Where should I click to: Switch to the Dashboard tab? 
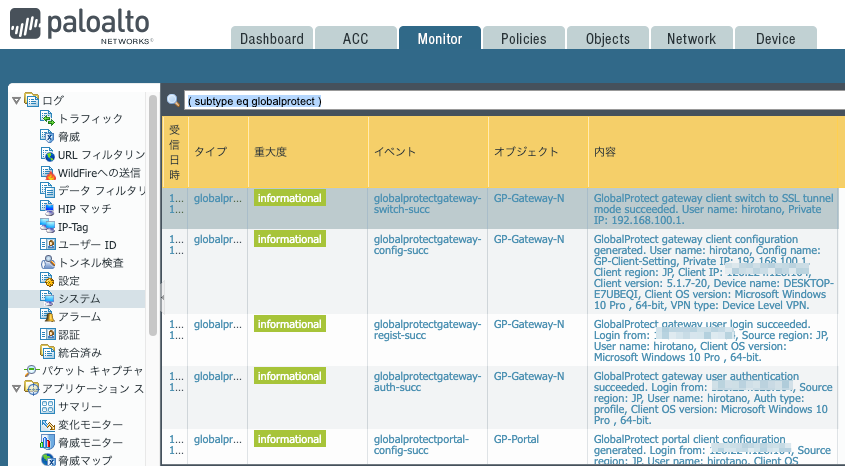coord(272,38)
